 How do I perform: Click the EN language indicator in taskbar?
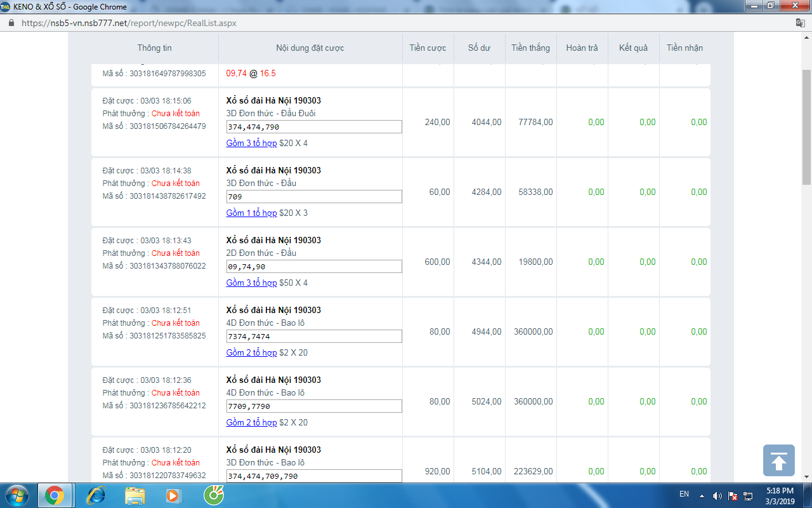click(684, 494)
